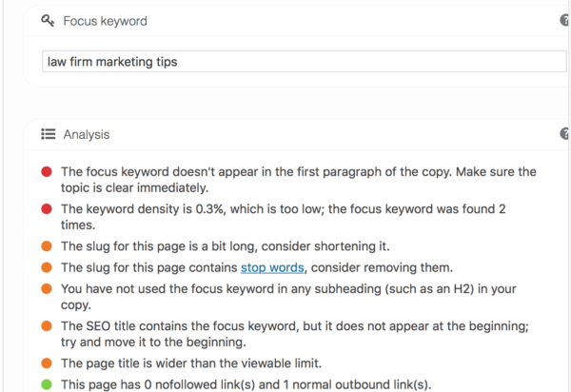Click orange bullet for stop words warning
The height and width of the screenshot is (392, 571).
tap(47, 267)
